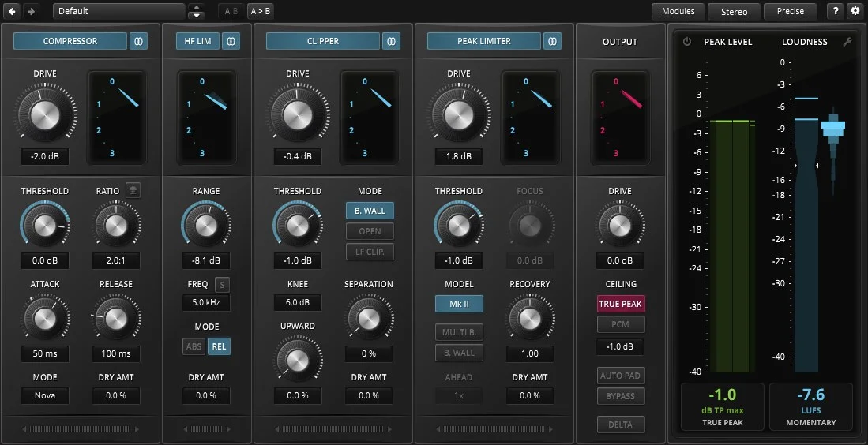Click the -1.0 dB TP max readout
The height and width of the screenshot is (445, 868).
click(723, 406)
